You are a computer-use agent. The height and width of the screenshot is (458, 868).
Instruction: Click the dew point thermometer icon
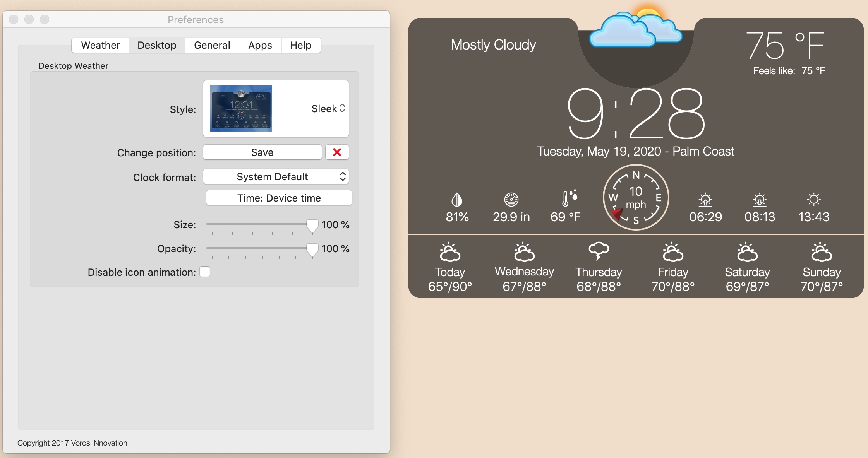(x=567, y=199)
